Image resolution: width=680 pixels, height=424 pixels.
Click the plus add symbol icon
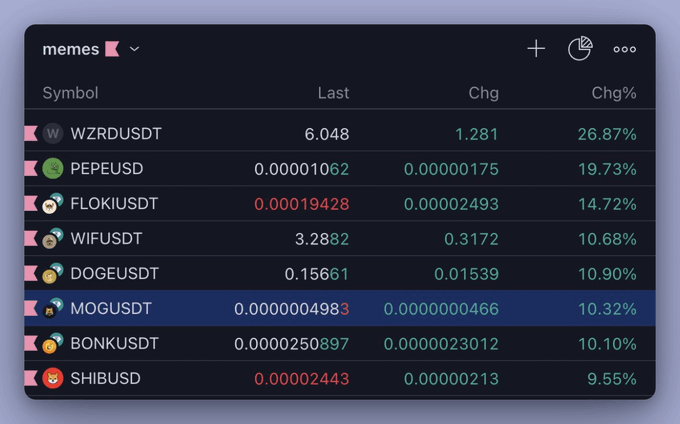coord(536,49)
